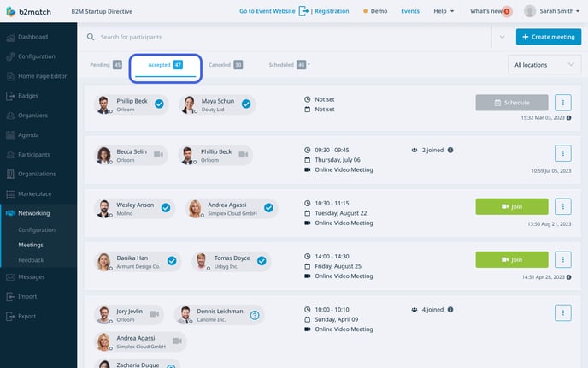Click Maya Schun's accepted checkmark icon
Viewport: 588px width, 368px height.
click(246, 104)
